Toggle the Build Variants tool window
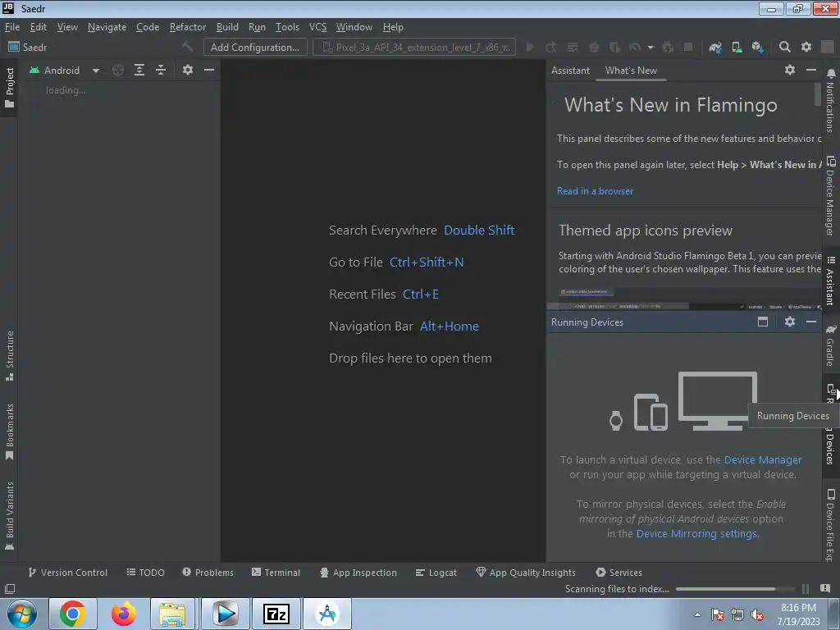This screenshot has width=840, height=630. coord(9,516)
